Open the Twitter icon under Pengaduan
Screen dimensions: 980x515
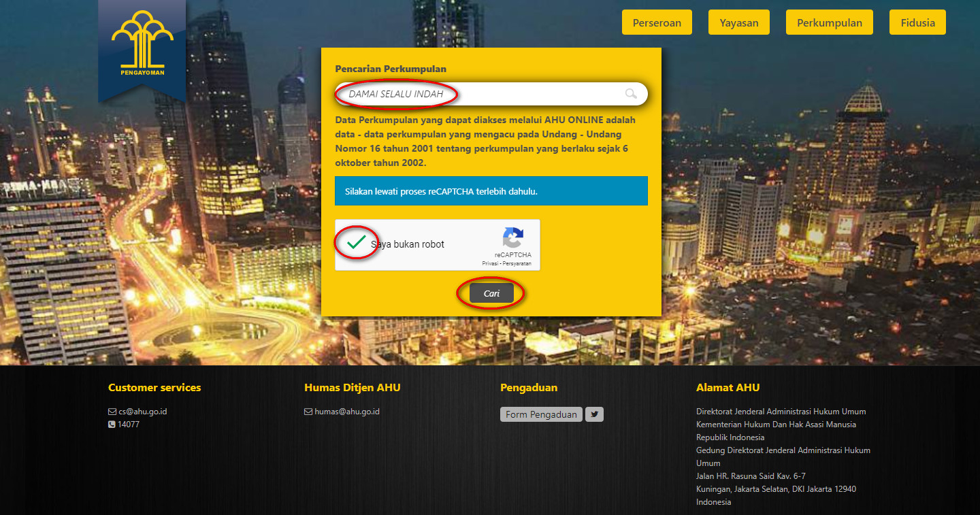(x=594, y=414)
